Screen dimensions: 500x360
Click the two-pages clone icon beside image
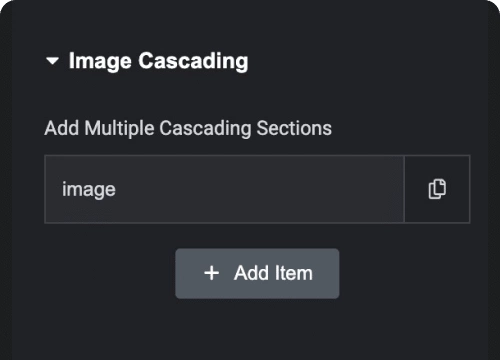(x=437, y=189)
